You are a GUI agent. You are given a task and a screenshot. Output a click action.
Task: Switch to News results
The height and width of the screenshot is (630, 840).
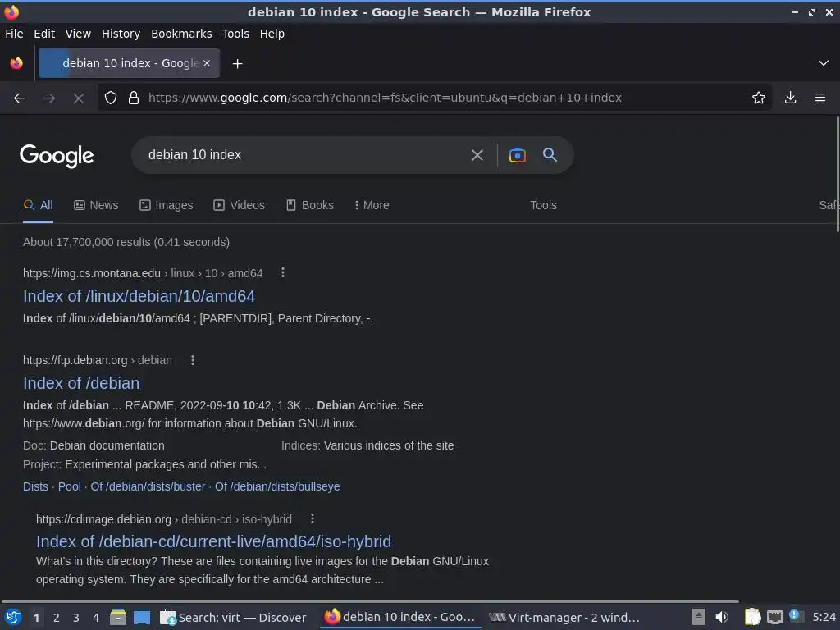coord(96,205)
